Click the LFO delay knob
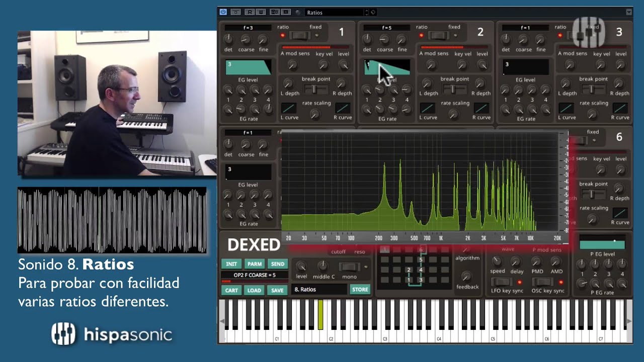The image size is (644, 362). (x=516, y=261)
